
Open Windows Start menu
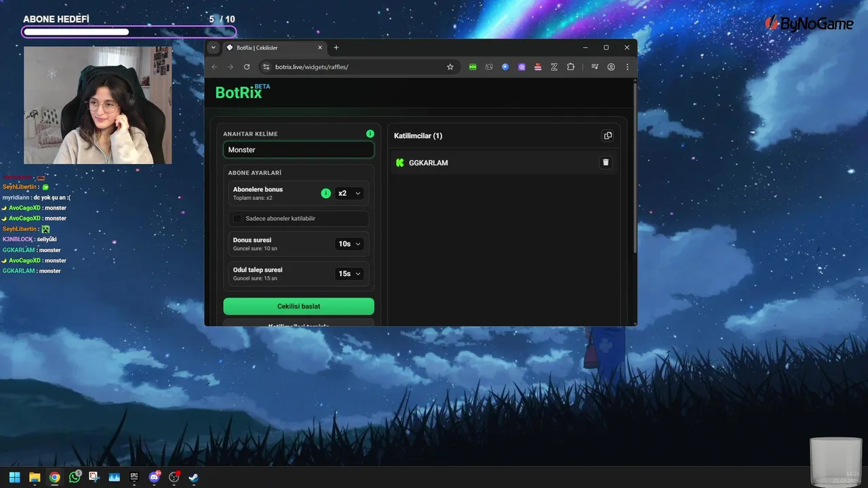point(14,477)
